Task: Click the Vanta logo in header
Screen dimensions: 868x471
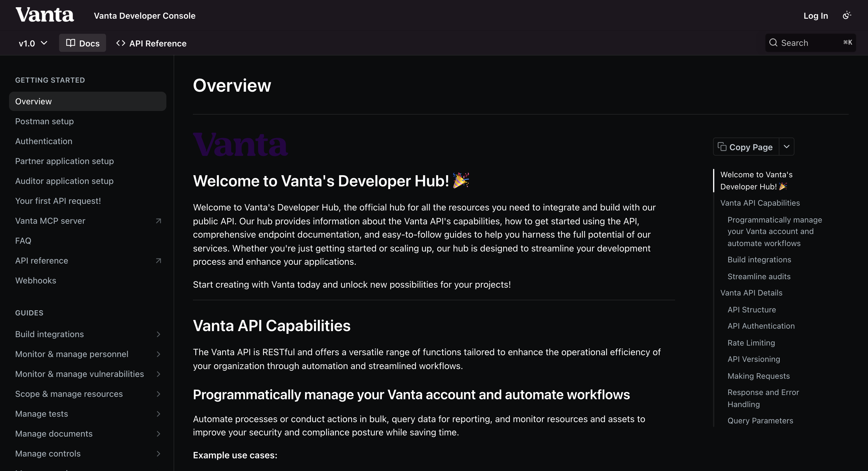Action: click(x=45, y=15)
